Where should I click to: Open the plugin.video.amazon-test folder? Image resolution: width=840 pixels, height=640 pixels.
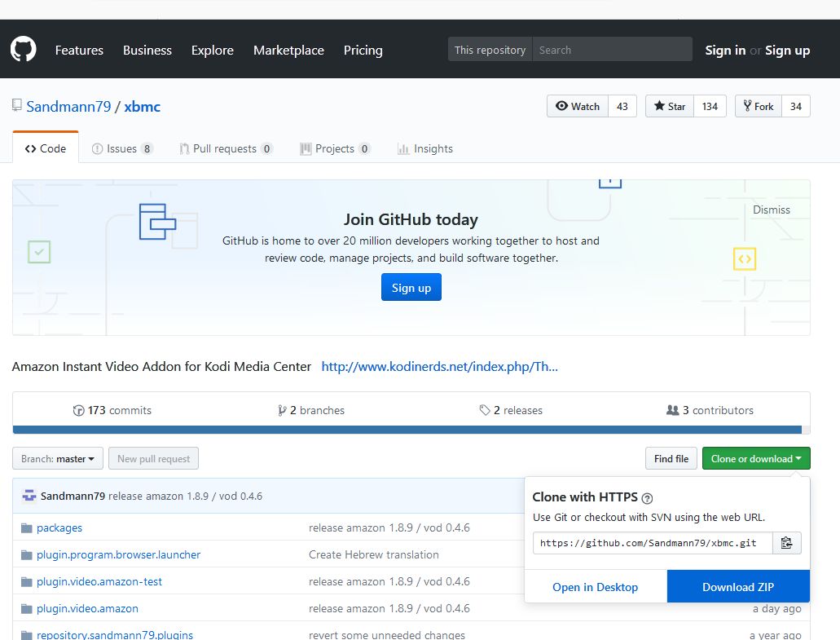(x=99, y=581)
